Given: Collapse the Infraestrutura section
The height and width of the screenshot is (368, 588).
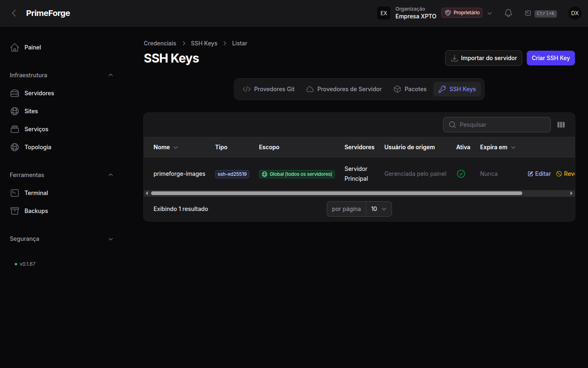Looking at the screenshot, I should click(x=110, y=75).
